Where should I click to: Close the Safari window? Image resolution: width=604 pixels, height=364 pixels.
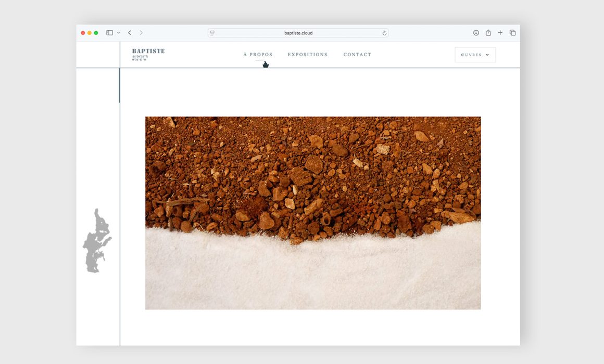coord(83,33)
